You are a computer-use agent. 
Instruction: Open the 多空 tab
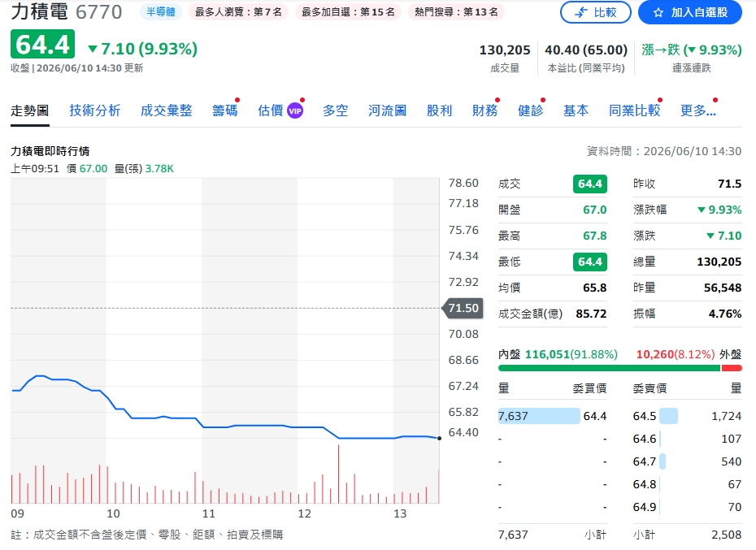click(x=336, y=110)
